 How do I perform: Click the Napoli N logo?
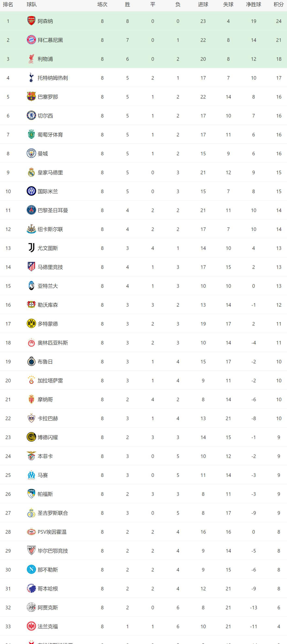point(31,570)
